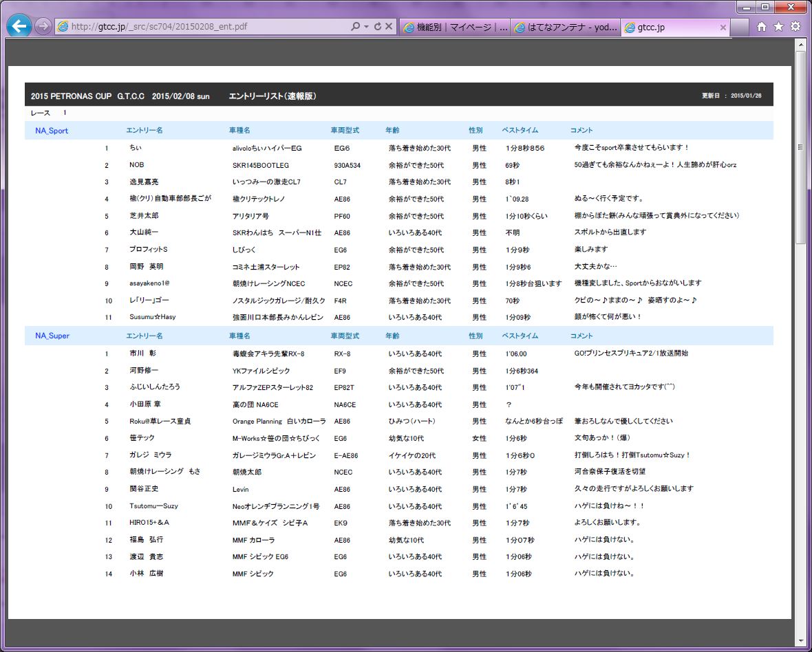Click the address bar URL field
Screen dimensions: 812x652
tap(202, 26)
